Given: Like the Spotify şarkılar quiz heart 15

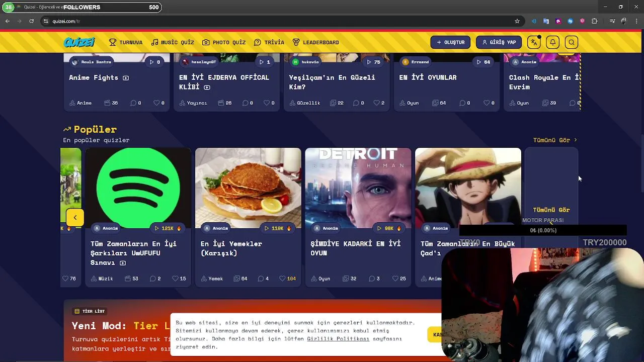Looking at the screenshot, I should pos(179,279).
